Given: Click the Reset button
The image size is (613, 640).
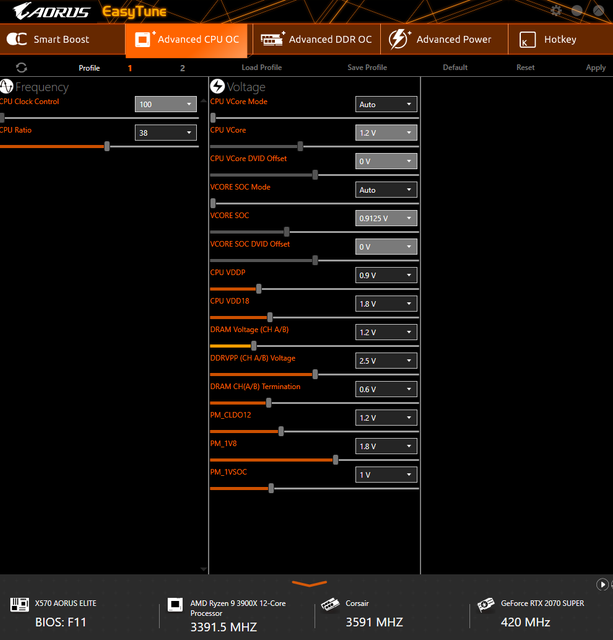Looking at the screenshot, I should coord(525,67).
